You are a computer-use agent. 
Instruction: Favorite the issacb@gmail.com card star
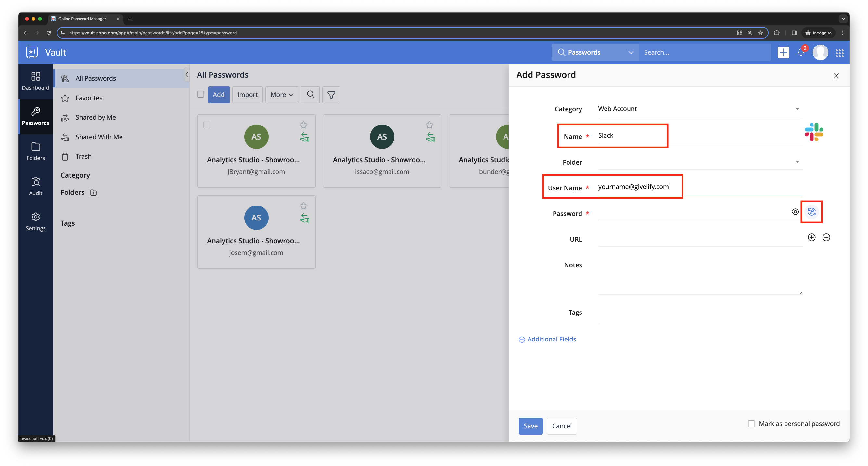click(x=429, y=125)
